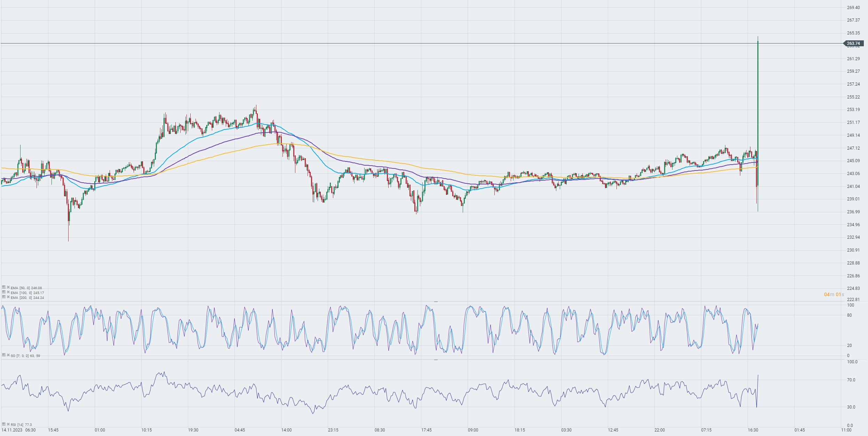The width and height of the screenshot is (868, 436).
Task: Click the 269.40 price axis label
Action: (x=853, y=8)
